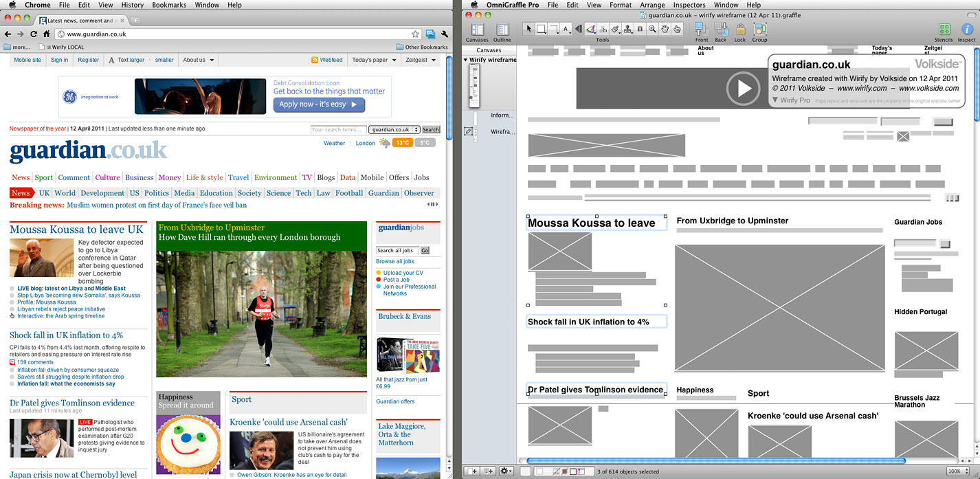Image resolution: width=980 pixels, height=479 pixels.
Task: Bring selection to Front in OmniGraffle
Action: pyautogui.click(x=701, y=32)
